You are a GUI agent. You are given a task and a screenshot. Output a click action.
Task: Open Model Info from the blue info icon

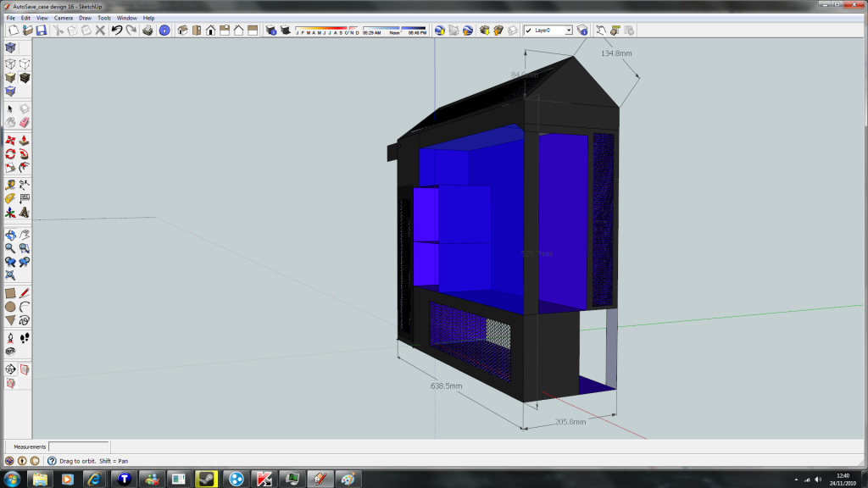click(164, 30)
